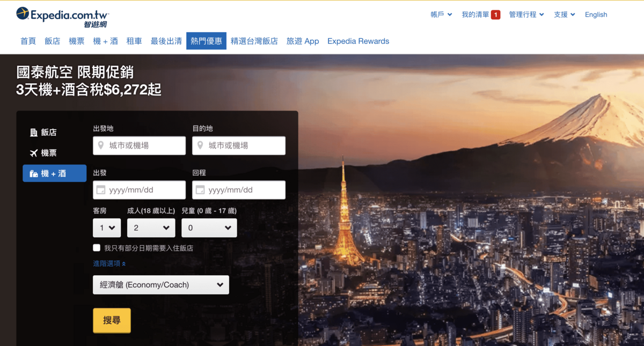The height and width of the screenshot is (346, 644).
Task: Expand the 帳戶 account menu
Action: pos(441,14)
